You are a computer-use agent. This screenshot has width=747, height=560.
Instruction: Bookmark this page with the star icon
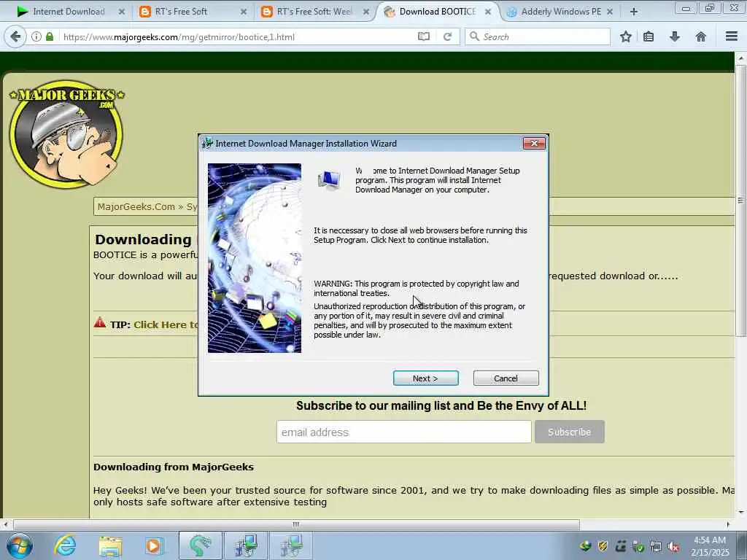pos(626,36)
